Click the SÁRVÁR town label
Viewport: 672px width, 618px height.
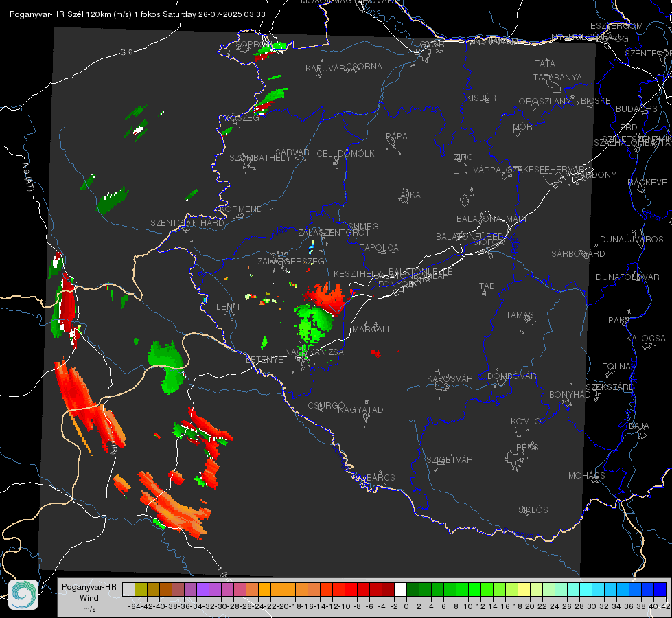(x=292, y=152)
